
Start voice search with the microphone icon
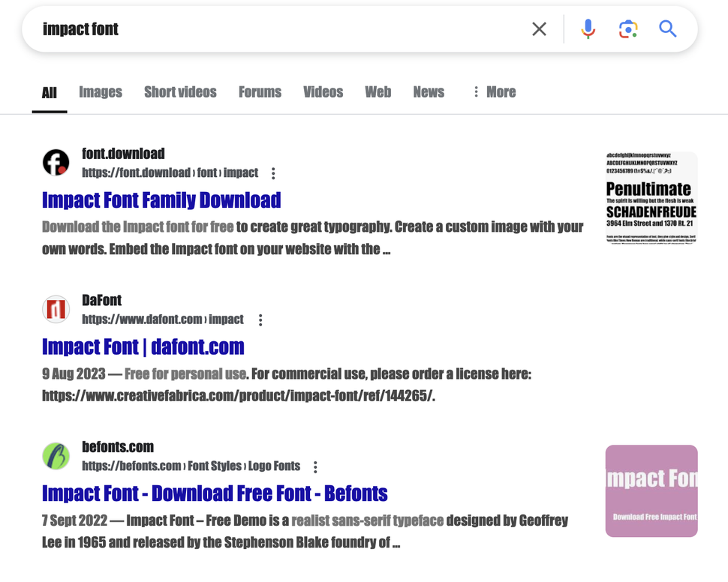tap(588, 29)
